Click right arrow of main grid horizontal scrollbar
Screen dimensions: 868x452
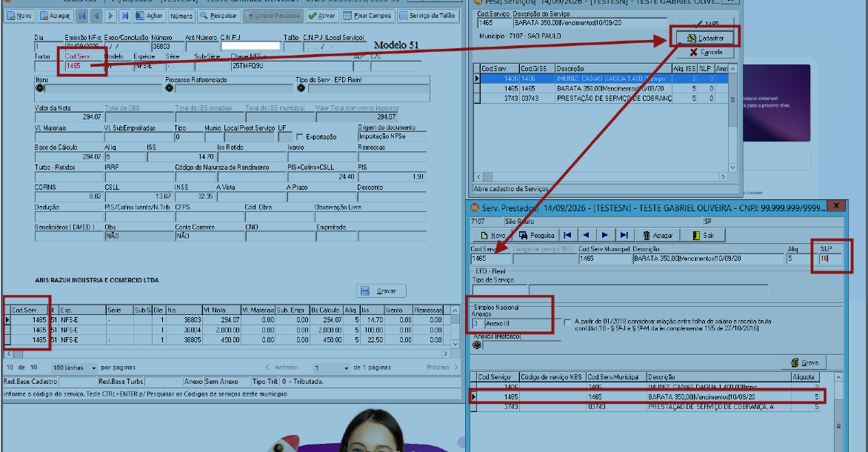click(x=446, y=353)
